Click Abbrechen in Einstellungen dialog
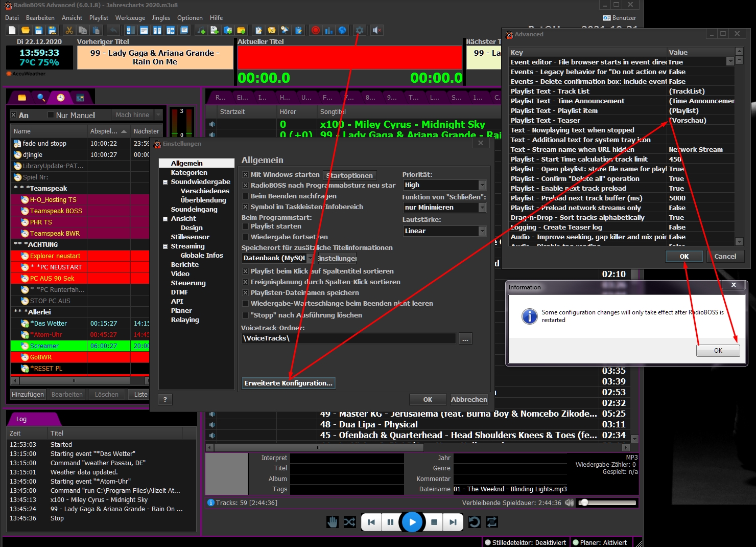756x547 pixels. [x=469, y=400]
